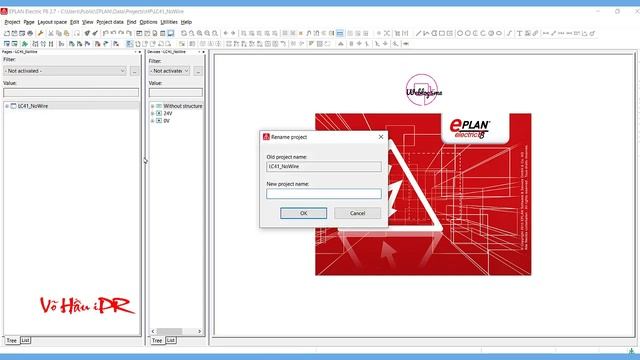Image resolution: width=640 pixels, height=360 pixels.
Task: Click the New project icon
Action: pyautogui.click(x=7, y=33)
